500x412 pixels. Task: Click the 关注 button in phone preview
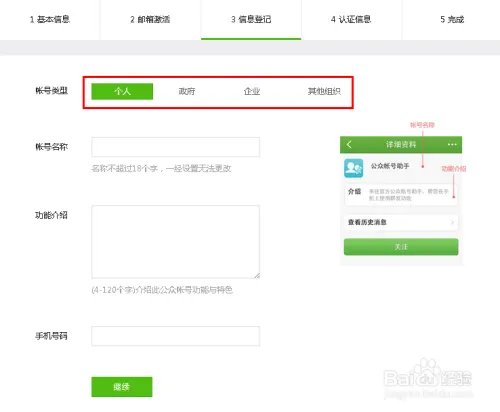tap(401, 247)
